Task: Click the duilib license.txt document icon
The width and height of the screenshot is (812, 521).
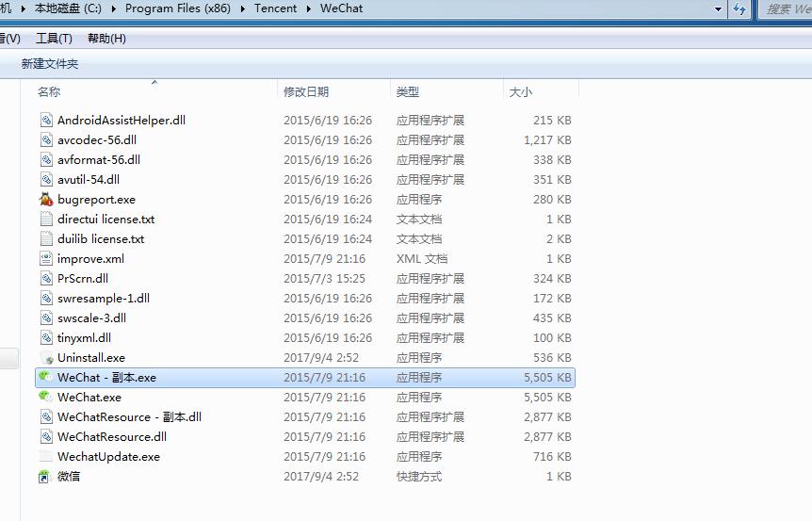Action: pos(46,238)
